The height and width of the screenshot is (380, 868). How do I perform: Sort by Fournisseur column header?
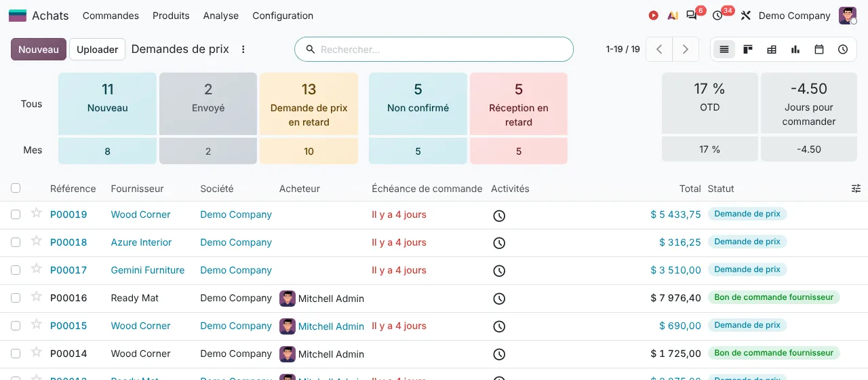pyautogui.click(x=138, y=189)
